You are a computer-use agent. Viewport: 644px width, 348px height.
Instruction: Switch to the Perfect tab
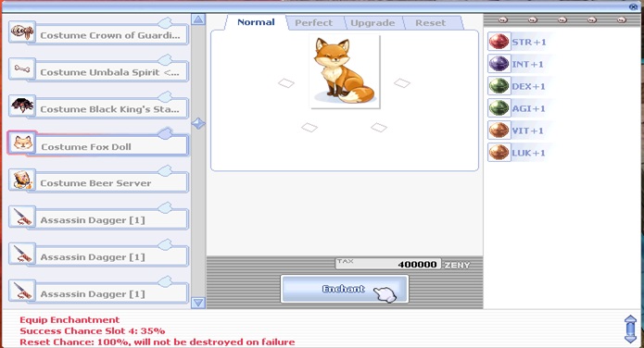314,23
